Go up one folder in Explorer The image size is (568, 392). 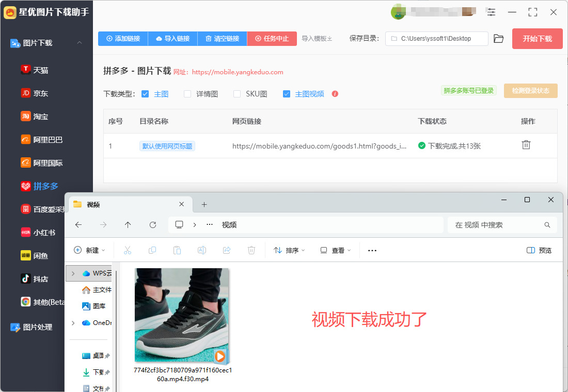pos(128,225)
